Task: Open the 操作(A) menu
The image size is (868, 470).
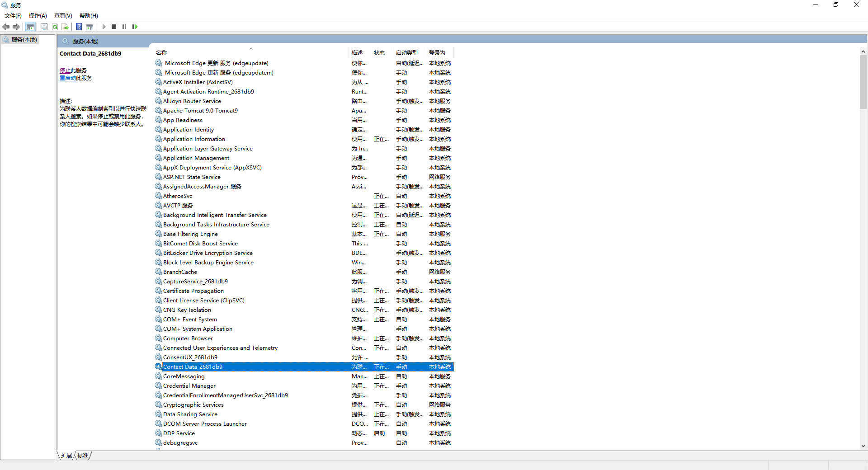Action: click(38, 16)
